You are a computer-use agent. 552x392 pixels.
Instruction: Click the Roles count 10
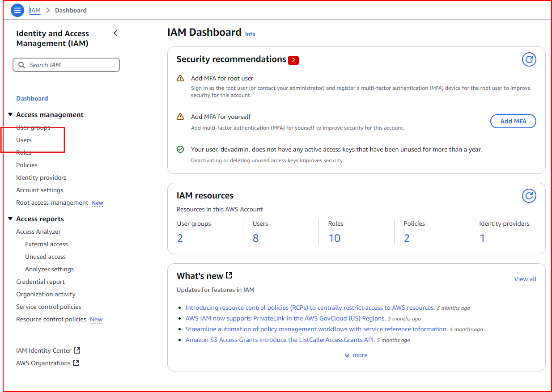coord(335,238)
